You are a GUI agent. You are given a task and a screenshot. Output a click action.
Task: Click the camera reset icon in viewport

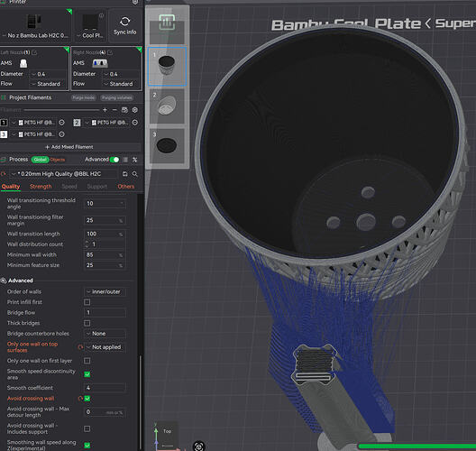click(x=199, y=446)
